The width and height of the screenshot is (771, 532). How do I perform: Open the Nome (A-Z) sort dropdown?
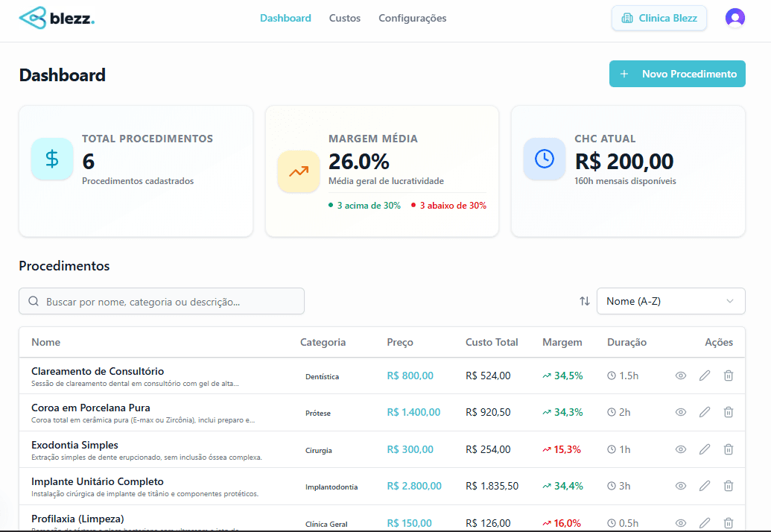pos(670,301)
